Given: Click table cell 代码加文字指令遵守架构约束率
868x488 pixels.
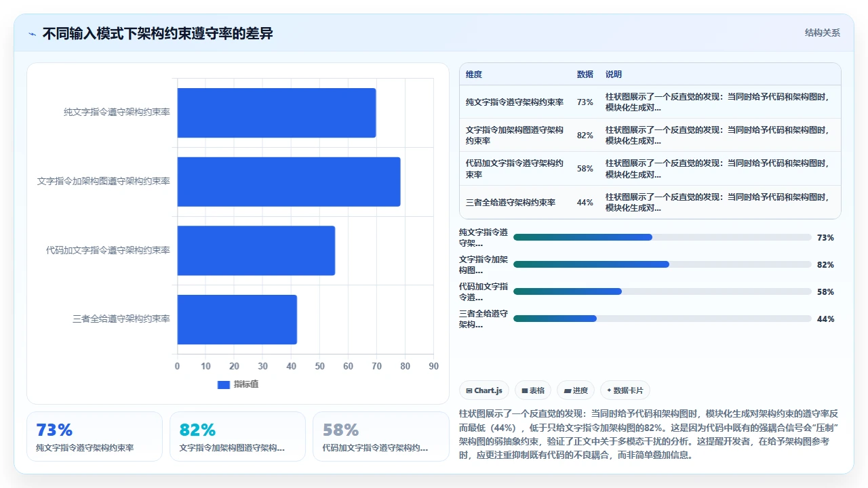Looking at the screenshot, I should click(515, 169).
